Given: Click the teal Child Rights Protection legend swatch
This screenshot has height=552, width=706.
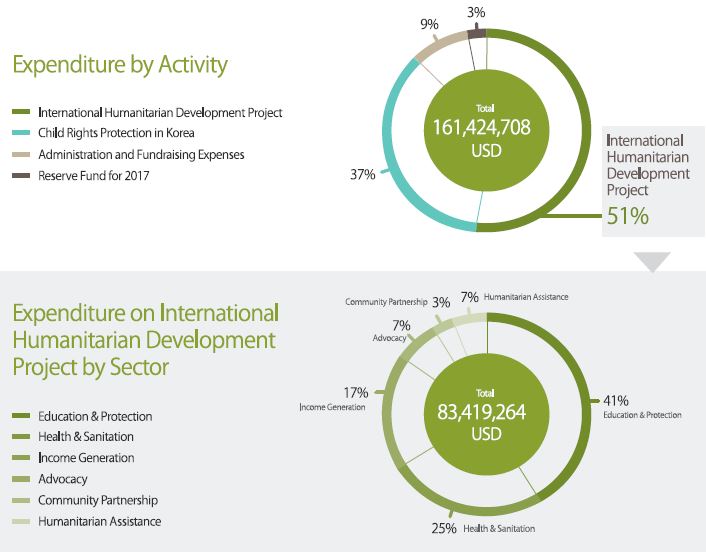Looking at the screenshot, I should 21,134.
